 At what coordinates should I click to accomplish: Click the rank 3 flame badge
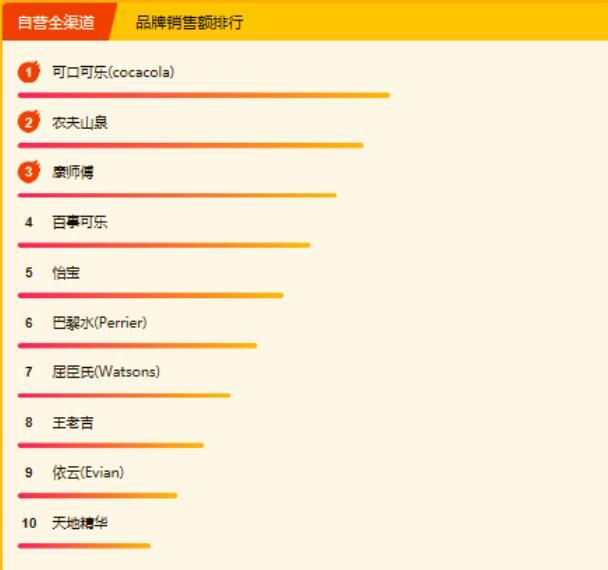click(29, 171)
